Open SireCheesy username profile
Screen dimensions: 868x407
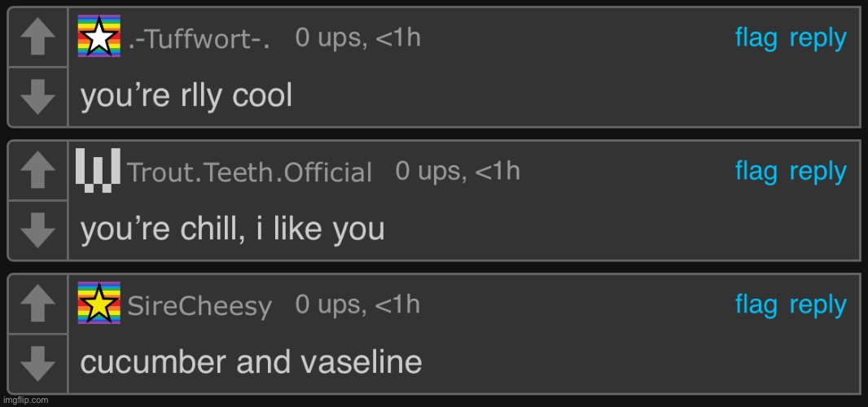(x=199, y=306)
